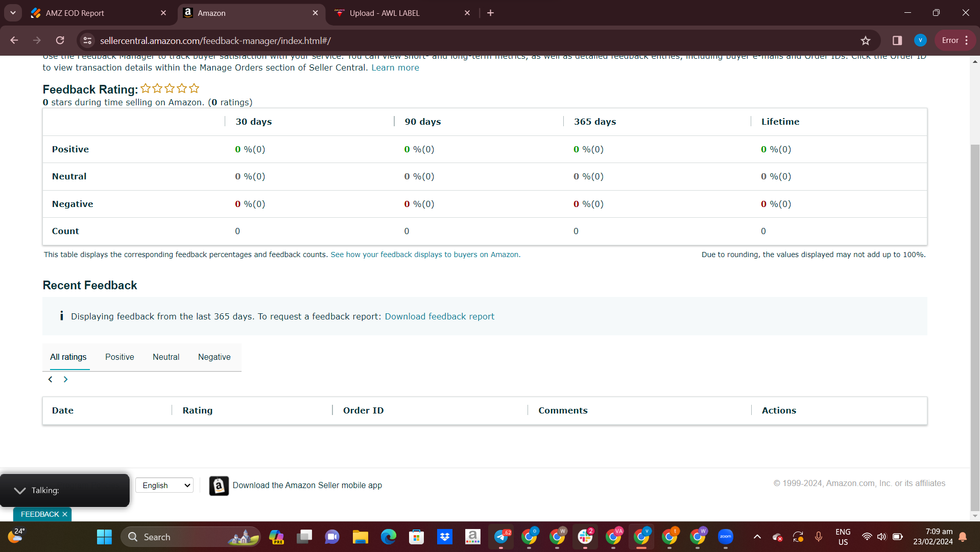
Task: View site information for sellercentral.amazon.com
Action: [x=88, y=40]
